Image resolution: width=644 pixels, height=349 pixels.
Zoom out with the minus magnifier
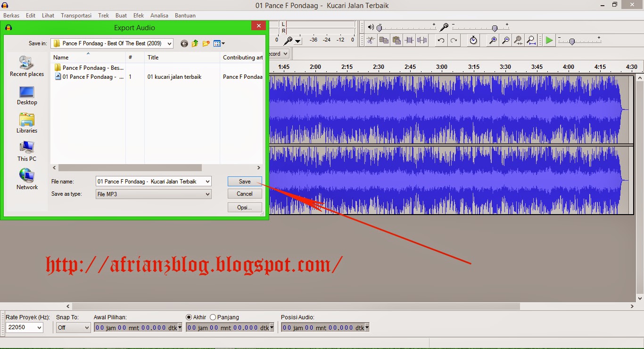tap(505, 41)
